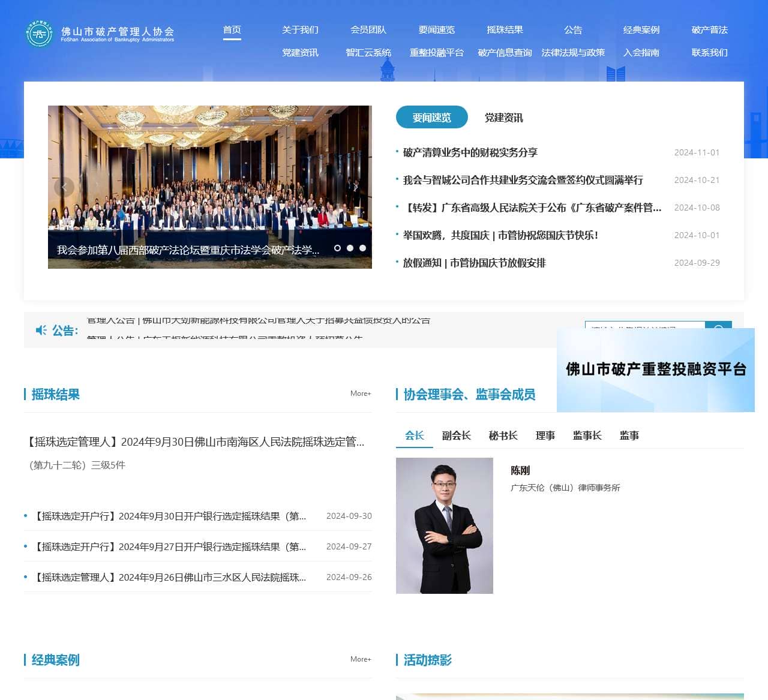Open 放假通知 国庆节放假安排 article

point(475,263)
